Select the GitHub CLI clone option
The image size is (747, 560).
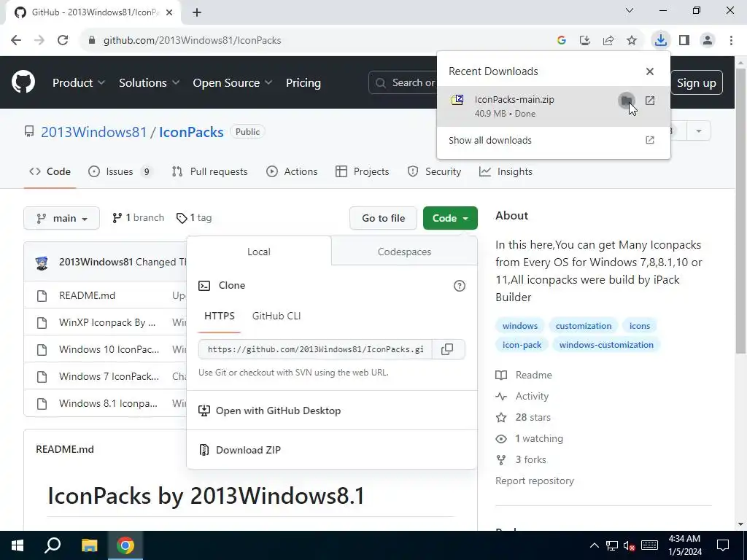[x=276, y=316]
